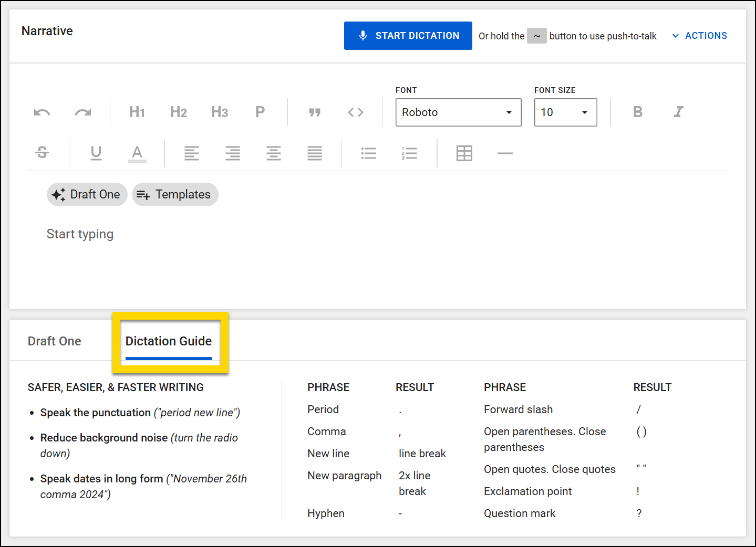Apply strikethrough formatting
The height and width of the screenshot is (547, 756).
coord(42,153)
